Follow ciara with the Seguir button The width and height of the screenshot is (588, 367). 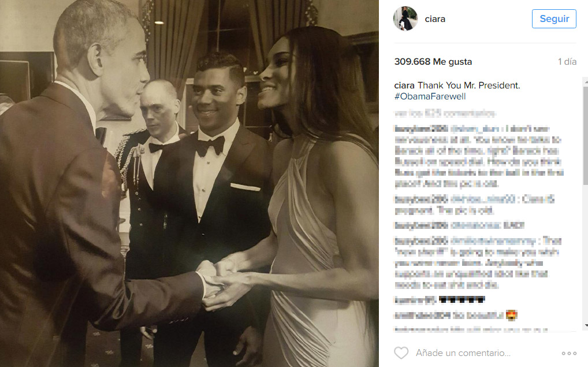coord(554,18)
